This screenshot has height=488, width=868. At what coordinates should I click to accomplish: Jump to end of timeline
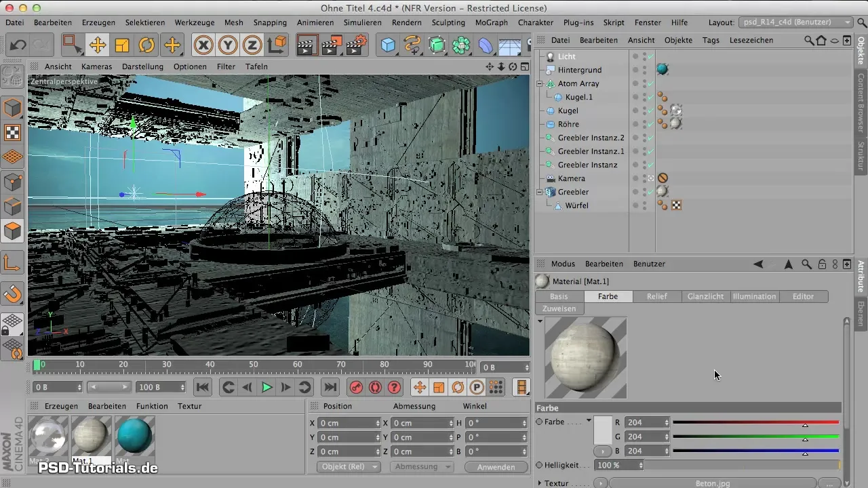click(330, 387)
